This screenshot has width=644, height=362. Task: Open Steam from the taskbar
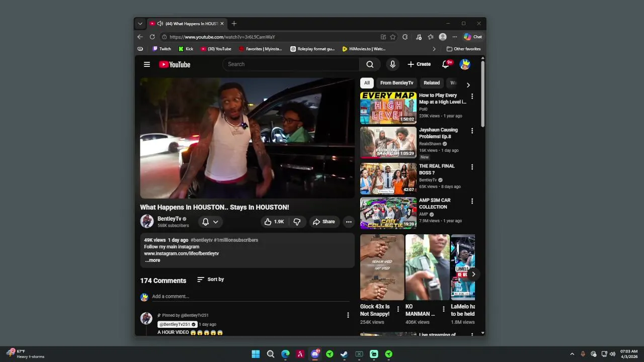click(344, 354)
